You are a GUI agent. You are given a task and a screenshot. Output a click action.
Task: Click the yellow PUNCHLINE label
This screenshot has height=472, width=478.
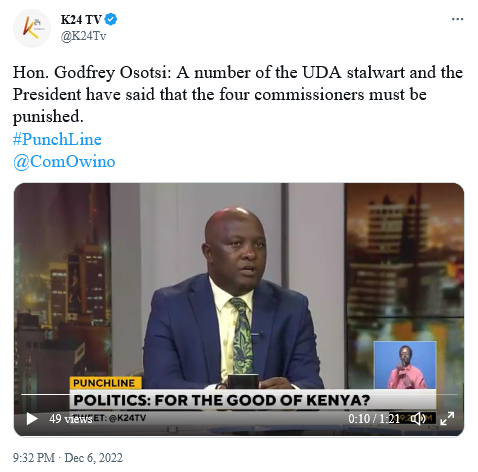pos(105,383)
